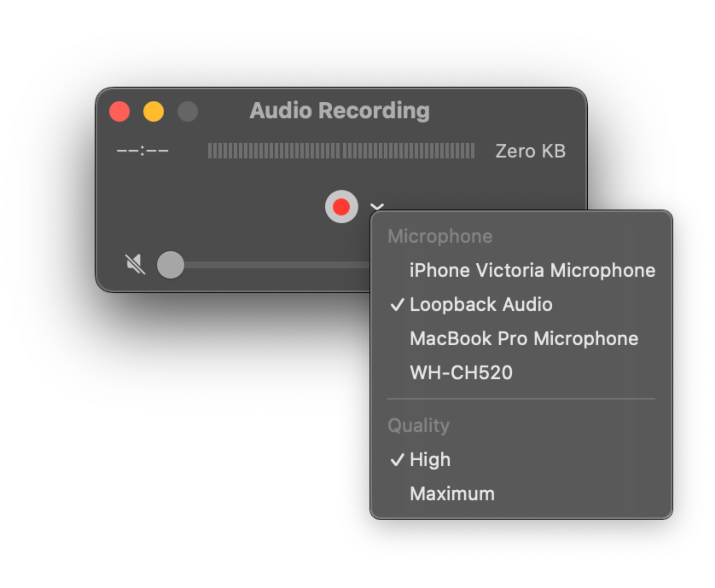Click the audio level meter
Image resolution: width=715 pixels, height=588 pixels.
(341, 151)
